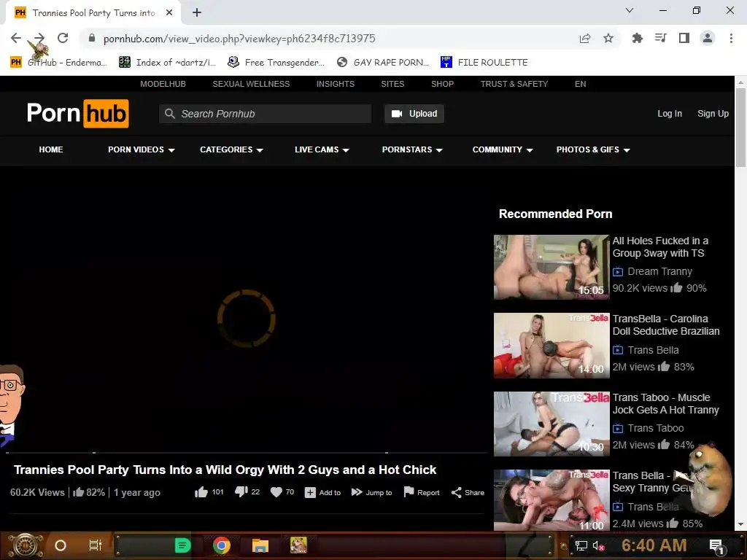Report the video using the flag icon
The height and width of the screenshot is (560, 747).
pyautogui.click(x=409, y=492)
